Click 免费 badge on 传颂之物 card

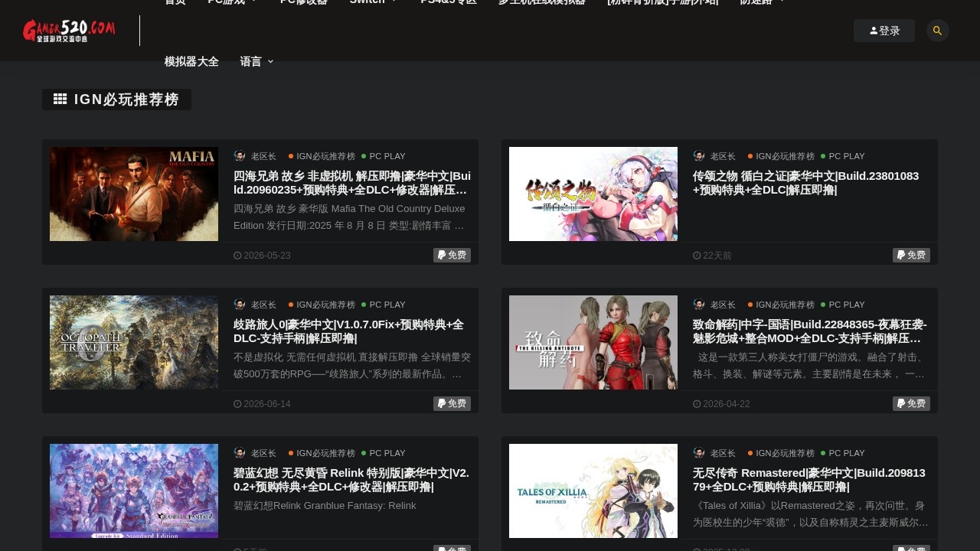click(911, 255)
